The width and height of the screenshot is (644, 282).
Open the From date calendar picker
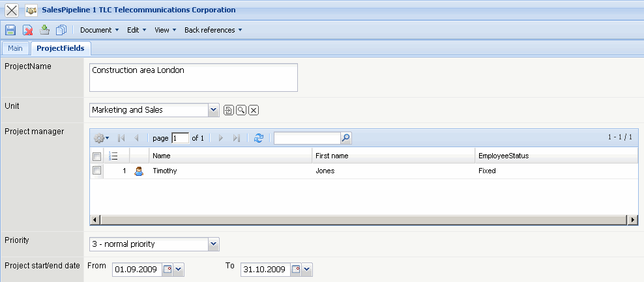(168, 270)
